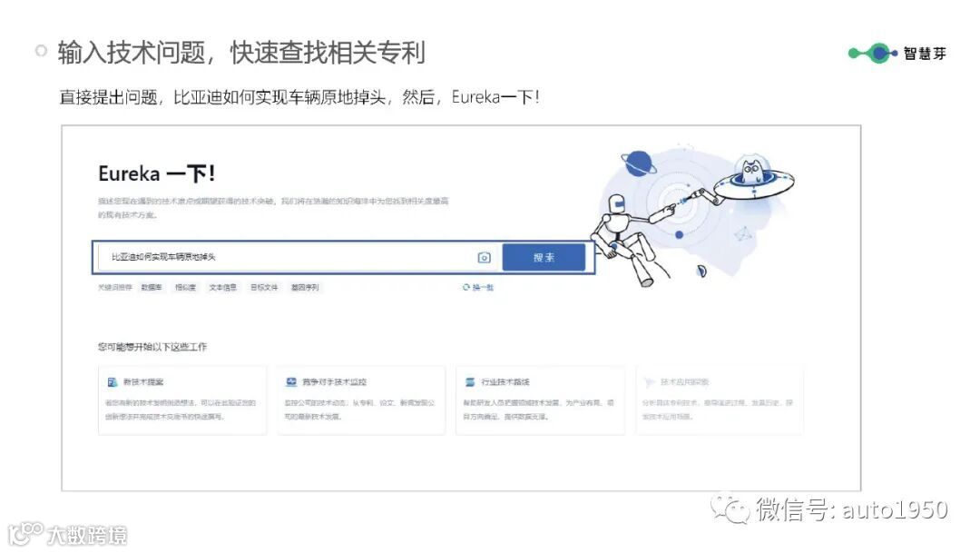Click the subtitle line beginning 直接提出问题
Viewport: 980px width, 553px height.
point(299,97)
